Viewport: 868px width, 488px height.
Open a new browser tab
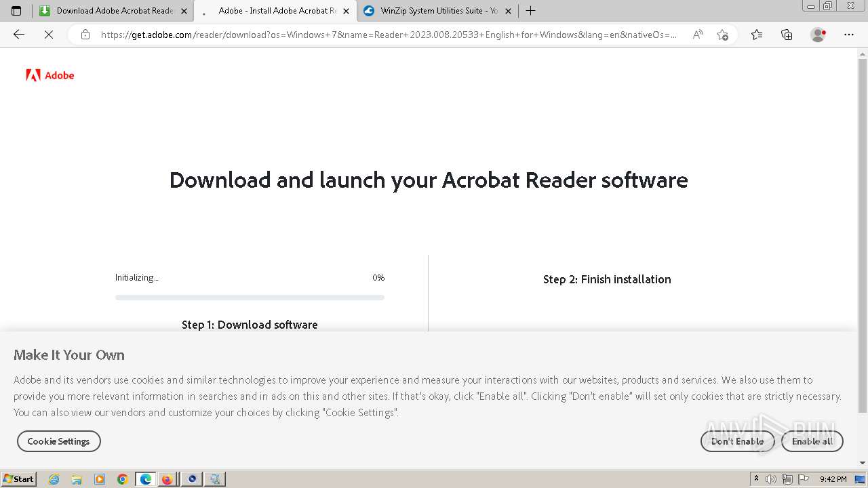(x=530, y=11)
